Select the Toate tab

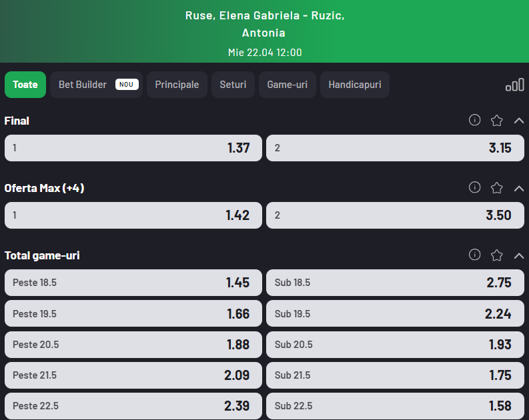point(25,85)
